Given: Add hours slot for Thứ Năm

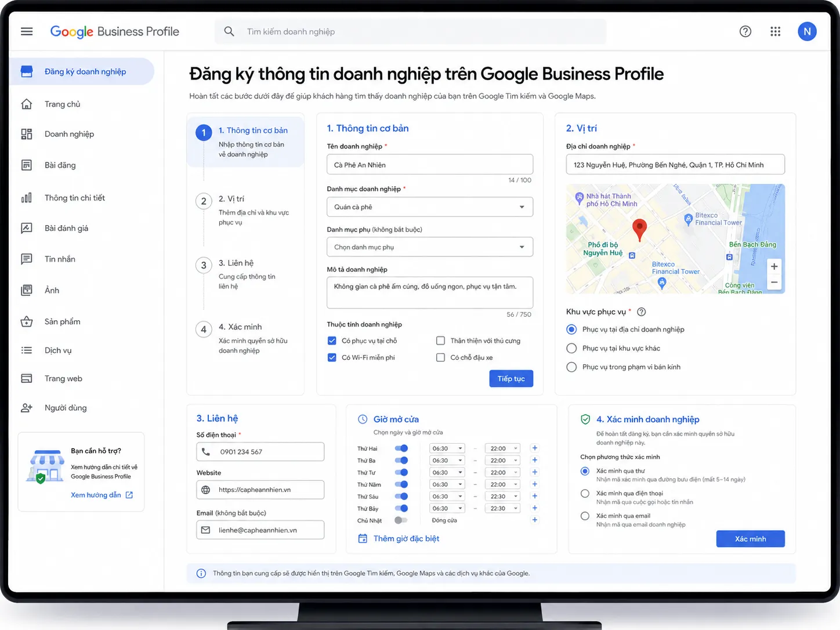Looking at the screenshot, I should coord(535,484).
